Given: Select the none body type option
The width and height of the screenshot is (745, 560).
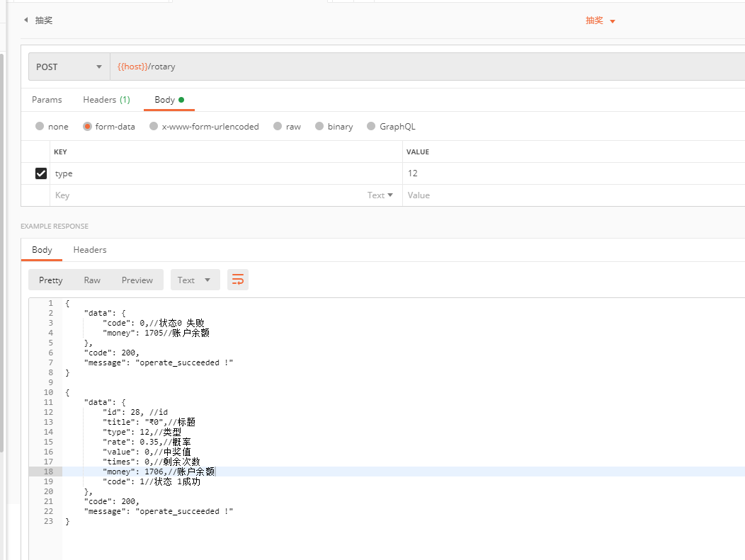Looking at the screenshot, I should tap(41, 126).
